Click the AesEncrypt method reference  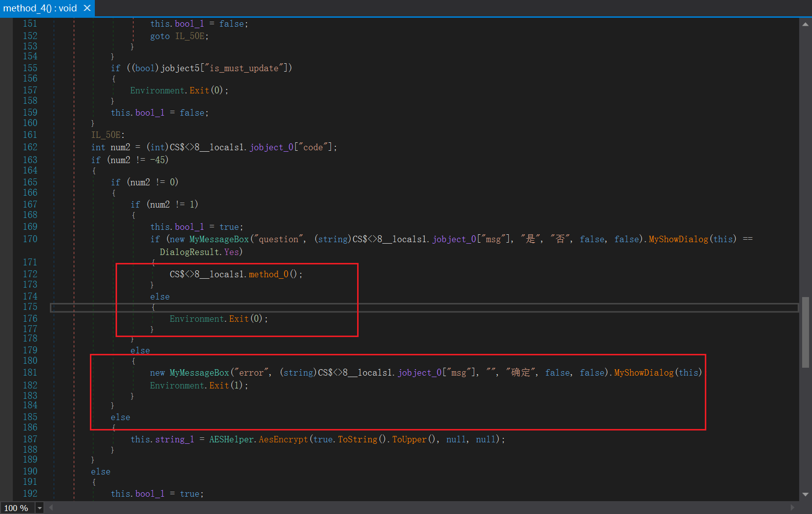tap(283, 439)
